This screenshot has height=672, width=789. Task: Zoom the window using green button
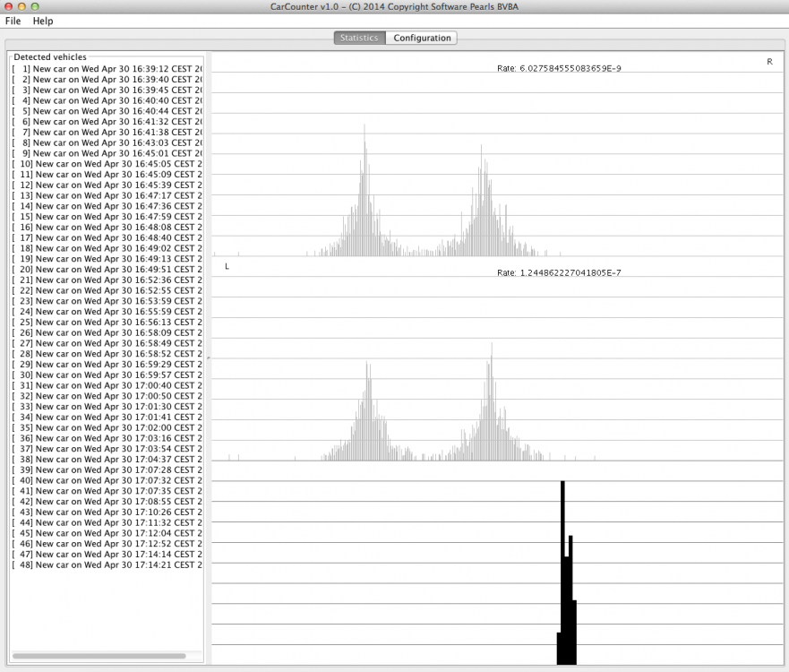(36, 6)
